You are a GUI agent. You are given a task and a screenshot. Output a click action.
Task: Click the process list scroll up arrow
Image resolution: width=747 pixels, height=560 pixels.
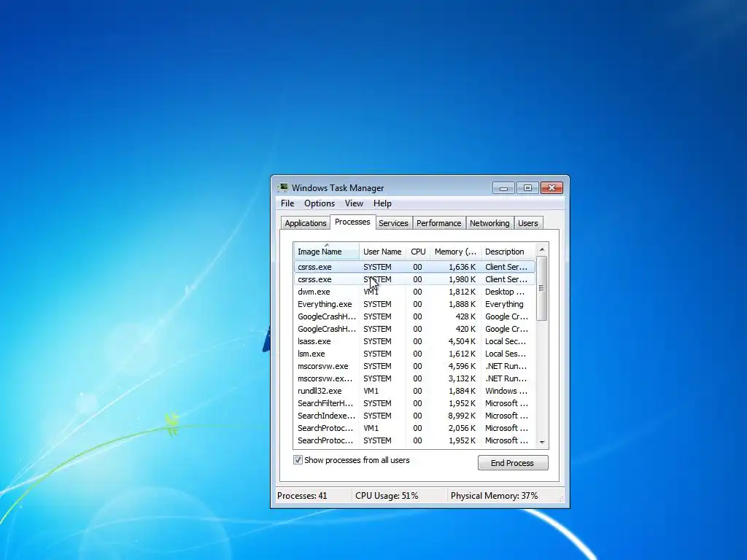[542, 249]
